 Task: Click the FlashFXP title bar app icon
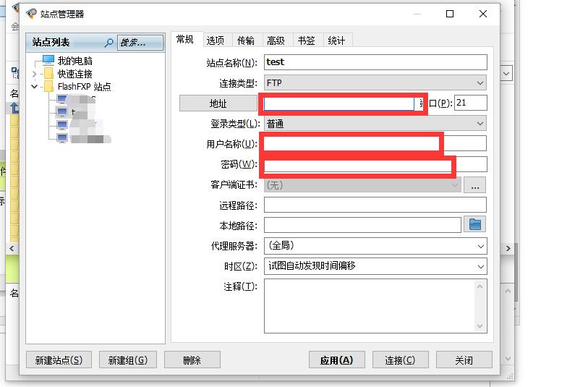pos(31,14)
